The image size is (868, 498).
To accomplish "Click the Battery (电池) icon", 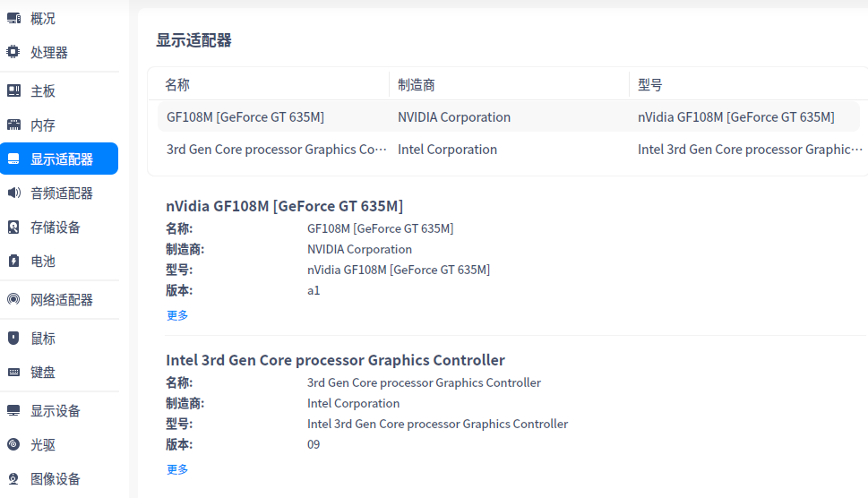I will click(13, 262).
